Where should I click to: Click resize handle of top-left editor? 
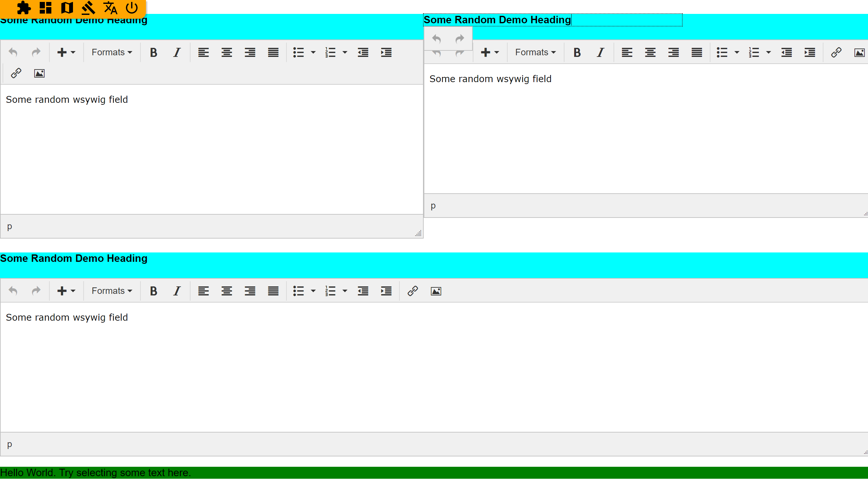tap(418, 234)
